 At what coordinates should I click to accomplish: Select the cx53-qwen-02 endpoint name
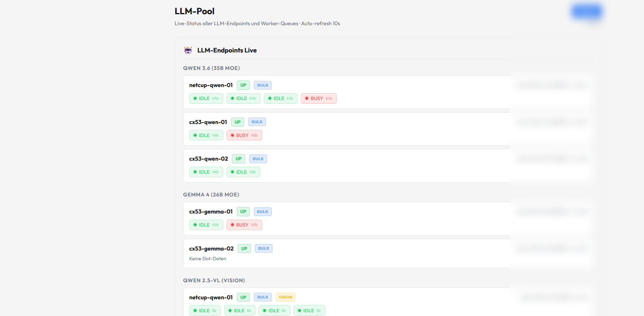pyautogui.click(x=209, y=159)
